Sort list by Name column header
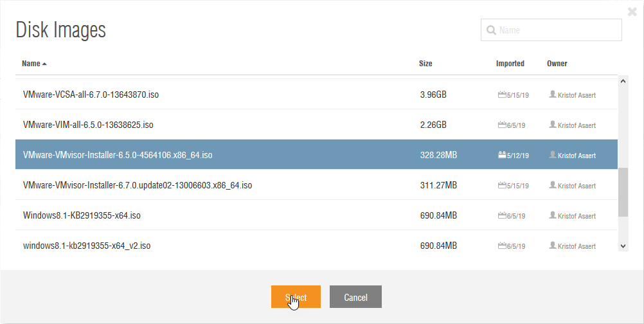The height and width of the screenshot is (324, 644). 31,64
